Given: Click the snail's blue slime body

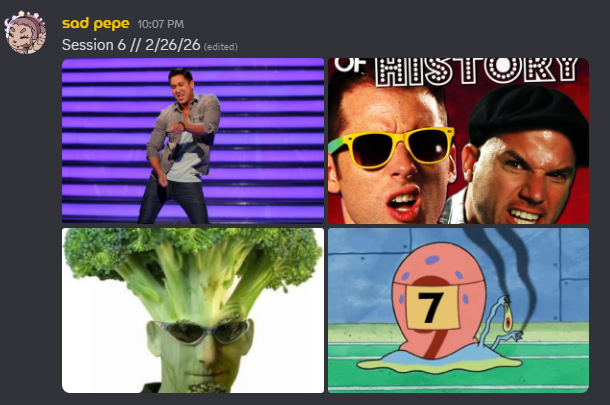Looking at the screenshot, I should tap(440, 362).
